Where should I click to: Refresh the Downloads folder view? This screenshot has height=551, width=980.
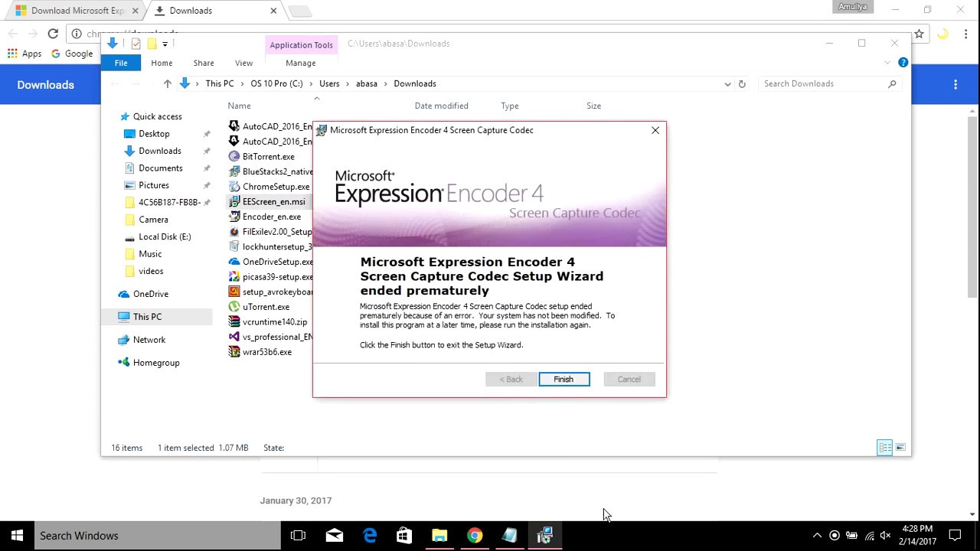tap(741, 84)
